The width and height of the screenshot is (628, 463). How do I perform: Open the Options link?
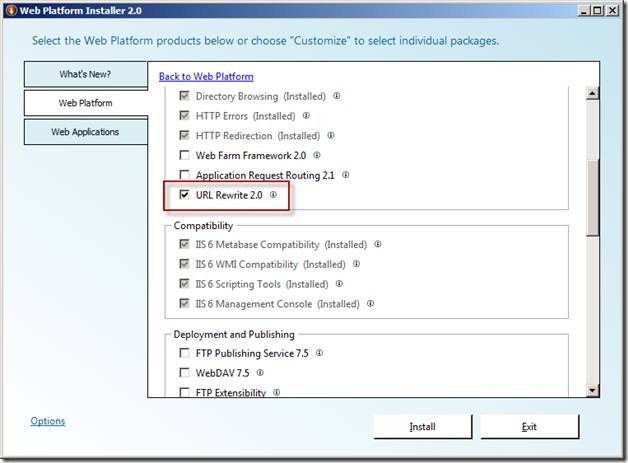pyautogui.click(x=47, y=421)
